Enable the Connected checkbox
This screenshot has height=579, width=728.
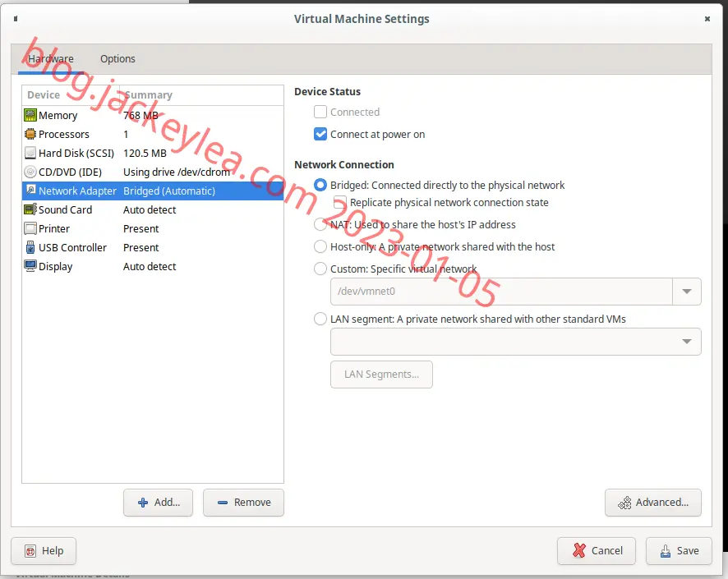coord(320,112)
